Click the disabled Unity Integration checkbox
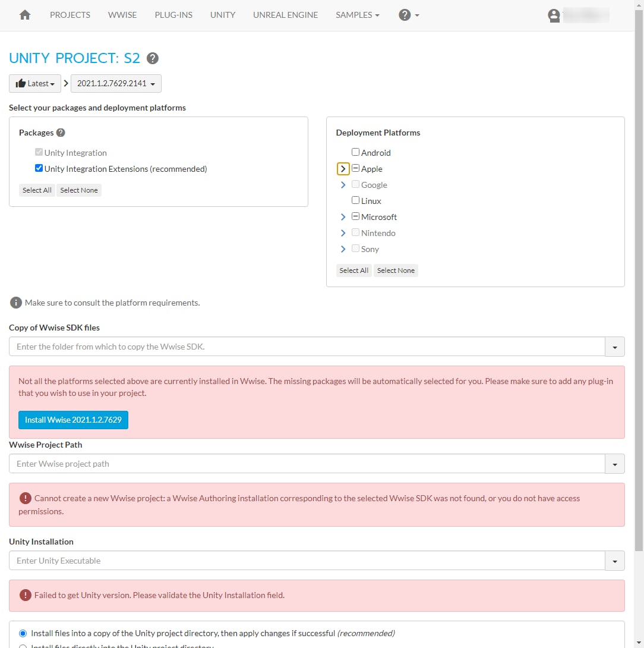644x648 pixels. click(x=39, y=152)
